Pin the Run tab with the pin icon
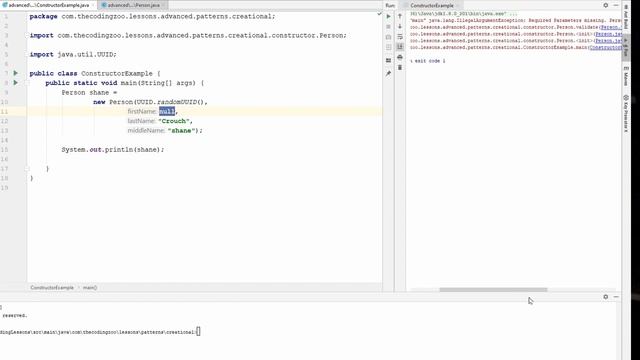The height and width of the screenshot is (360, 640). (388, 74)
